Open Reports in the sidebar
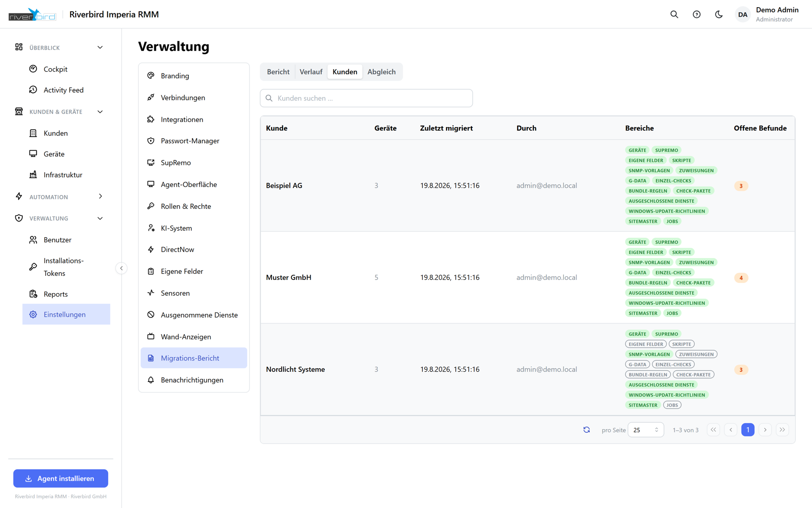Viewport: 812px width, 508px height. 66,294
